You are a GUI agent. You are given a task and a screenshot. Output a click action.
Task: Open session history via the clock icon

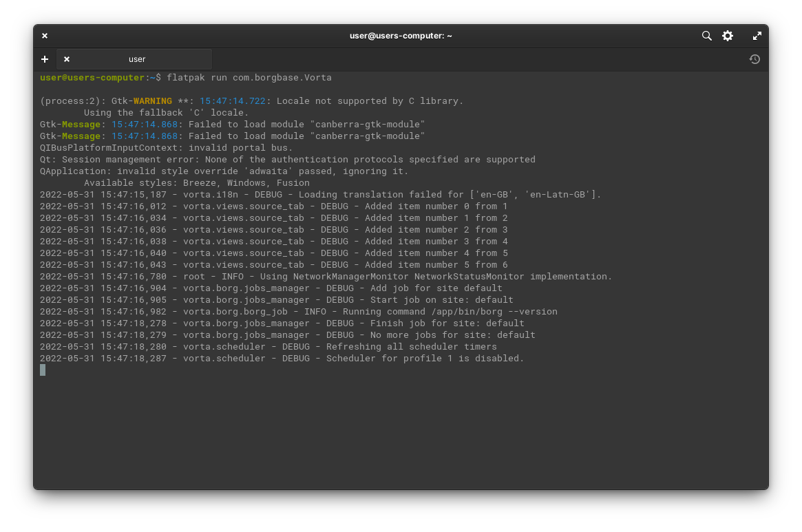coord(754,59)
